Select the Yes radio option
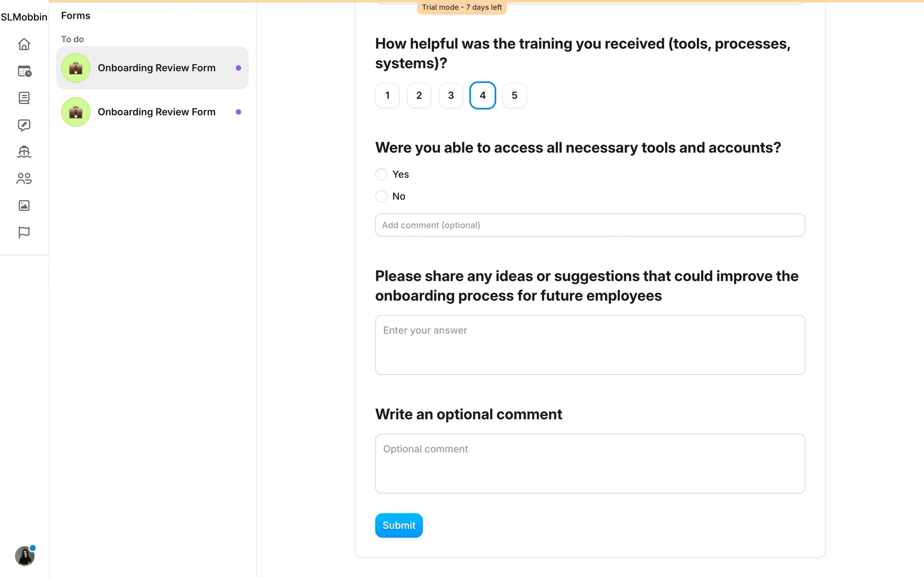The height and width of the screenshot is (578, 924). [x=381, y=174]
